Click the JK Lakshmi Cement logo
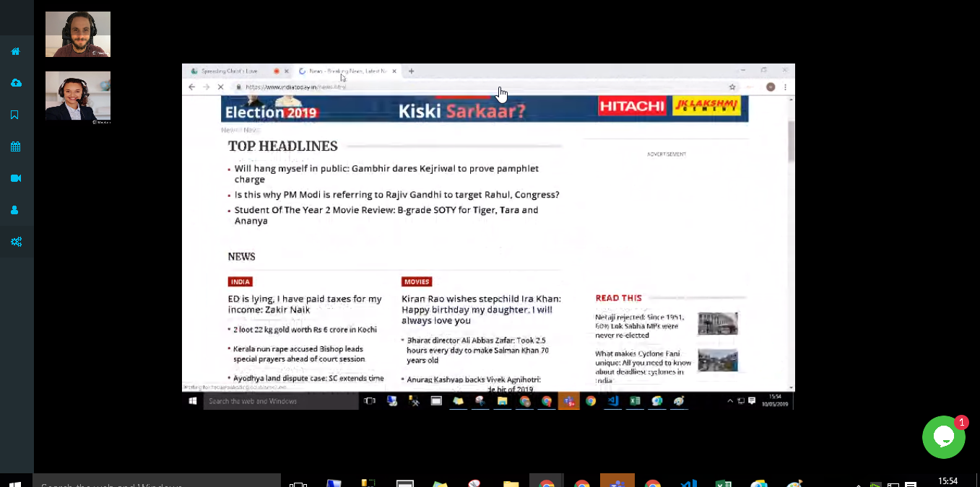The width and height of the screenshot is (980, 487). (706, 107)
